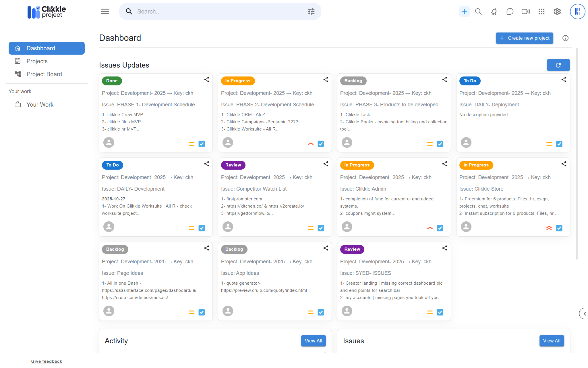Click the hamburger menu icon
Screen dimensions: 588x368
point(105,11)
